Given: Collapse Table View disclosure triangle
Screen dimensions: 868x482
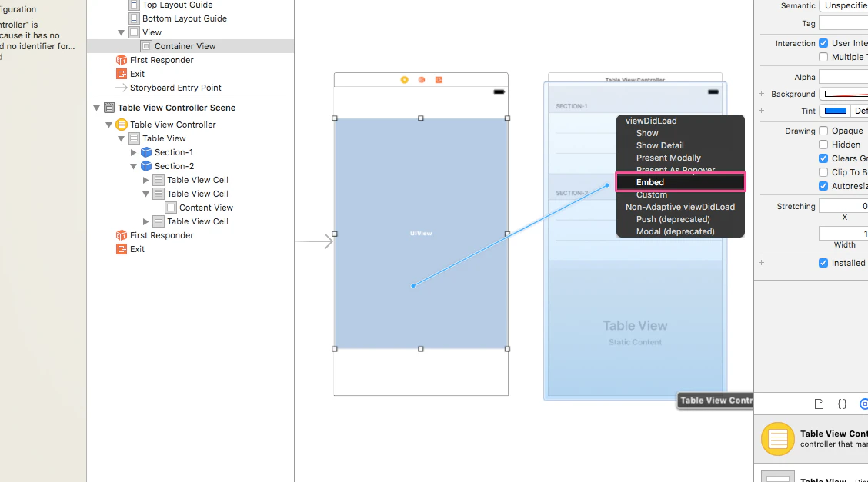Looking at the screenshot, I should click(122, 138).
